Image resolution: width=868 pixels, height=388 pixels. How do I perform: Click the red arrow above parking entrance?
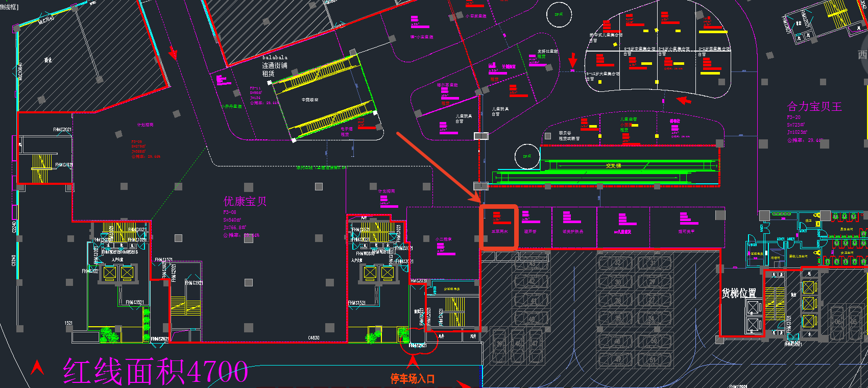[x=413, y=363]
